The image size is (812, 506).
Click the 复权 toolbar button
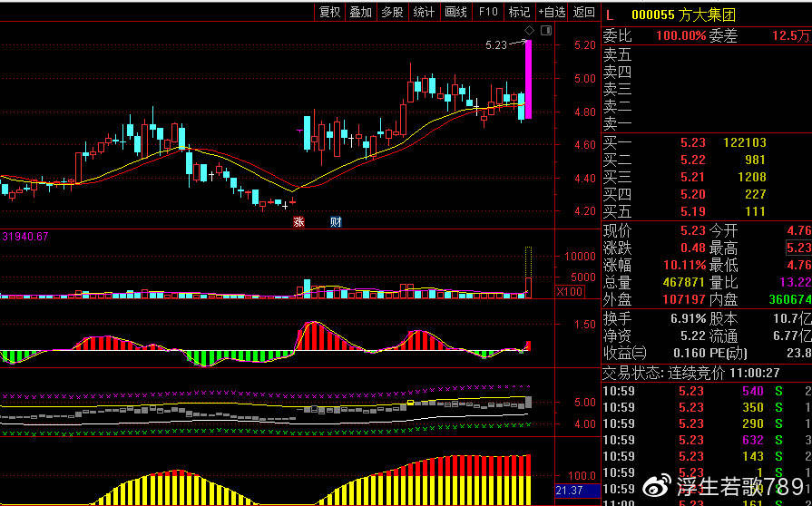point(329,12)
